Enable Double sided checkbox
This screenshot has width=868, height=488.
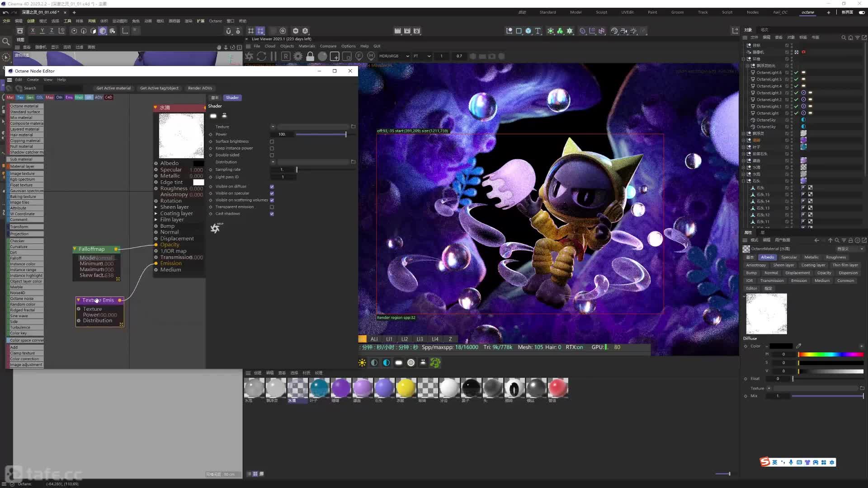272,155
